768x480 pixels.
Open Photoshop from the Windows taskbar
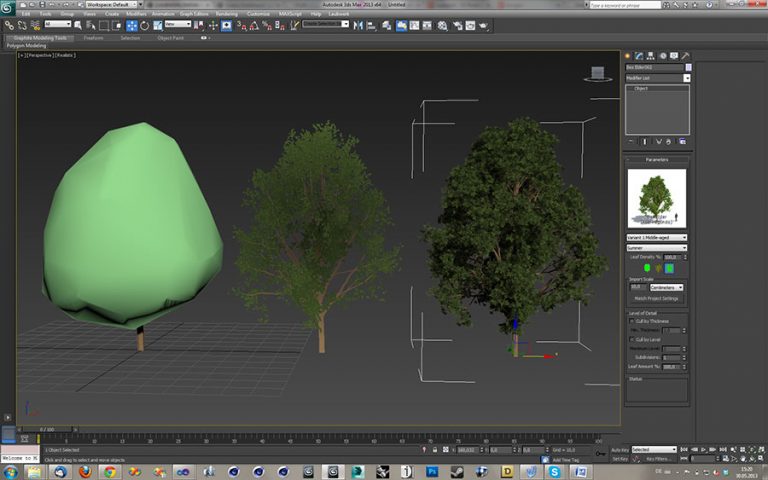point(433,470)
